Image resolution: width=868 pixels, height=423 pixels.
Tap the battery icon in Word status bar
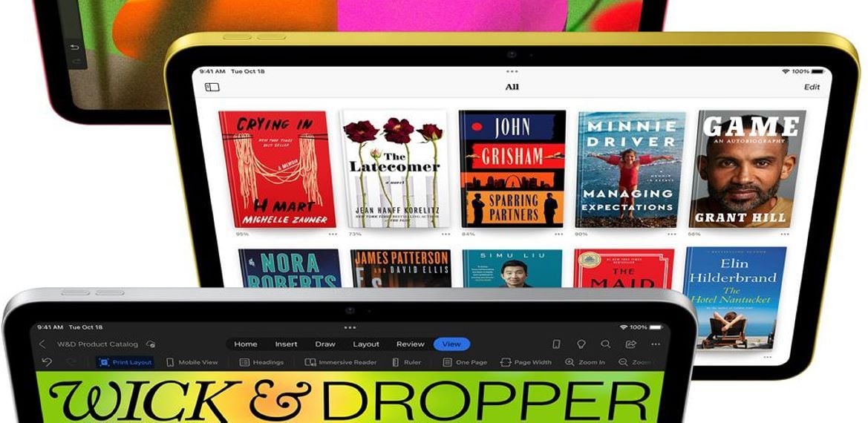(657, 327)
